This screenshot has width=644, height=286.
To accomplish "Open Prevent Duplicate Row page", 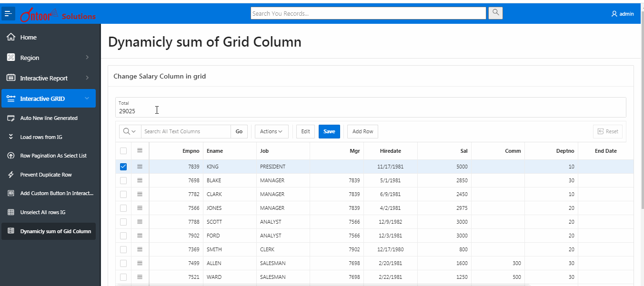I will (x=46, y=175).
